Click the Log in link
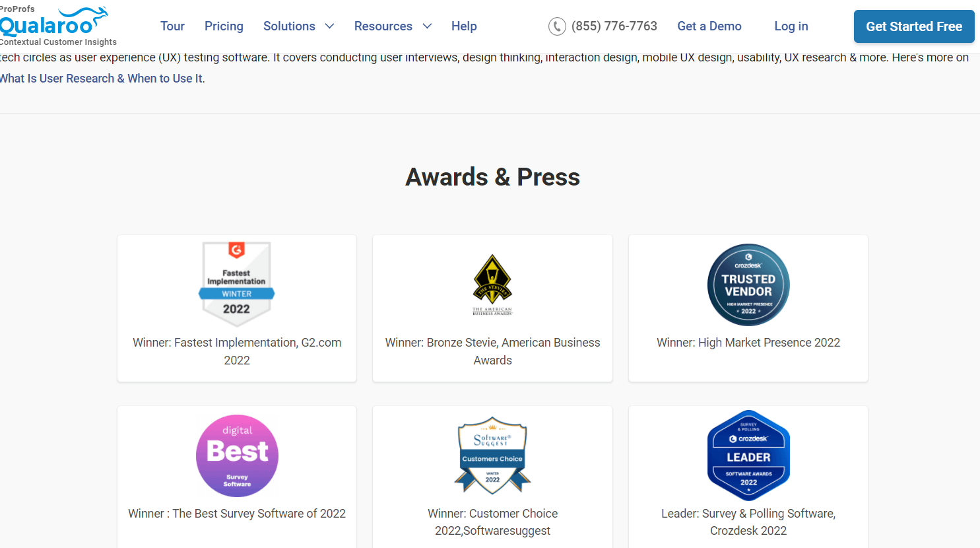This screenshot has width=980, height=548. pyautogui.click(x=791, y=26)
